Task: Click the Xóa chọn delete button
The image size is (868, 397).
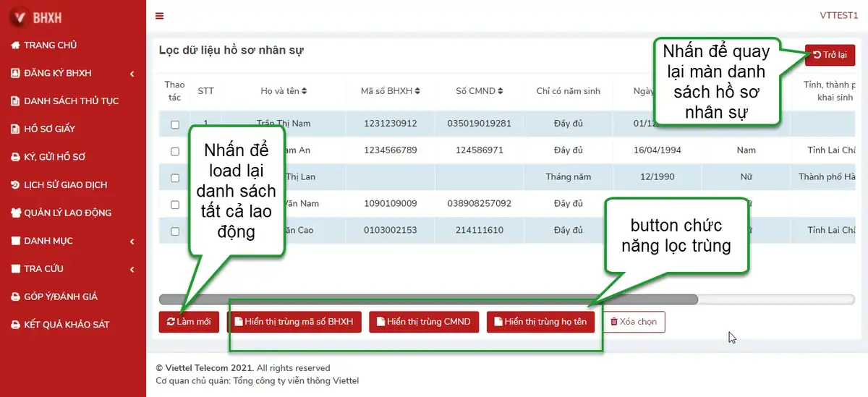Action: [634, 322]
